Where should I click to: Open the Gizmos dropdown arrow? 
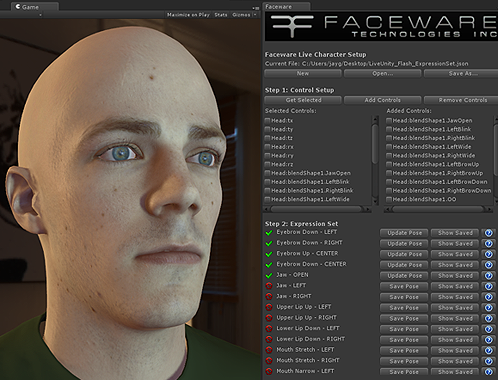click(255, 15)
